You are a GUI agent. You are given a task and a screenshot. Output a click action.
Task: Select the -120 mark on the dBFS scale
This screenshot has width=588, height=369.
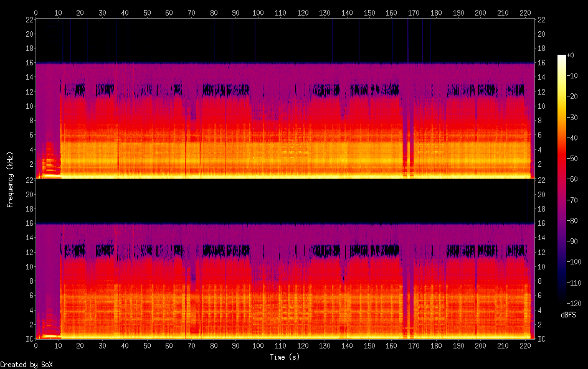[571, 303]
